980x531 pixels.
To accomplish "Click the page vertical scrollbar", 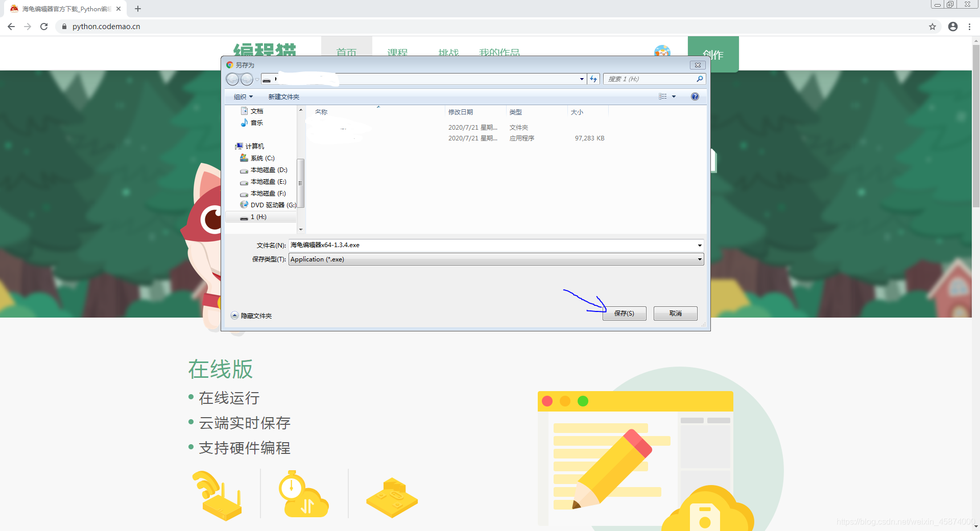I will [976, 126].
